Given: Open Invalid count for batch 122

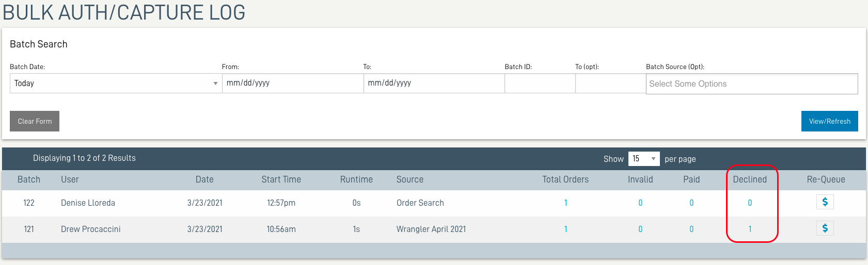Looking at the screenshot, I should pyautogui.click(x=640, y=203).
